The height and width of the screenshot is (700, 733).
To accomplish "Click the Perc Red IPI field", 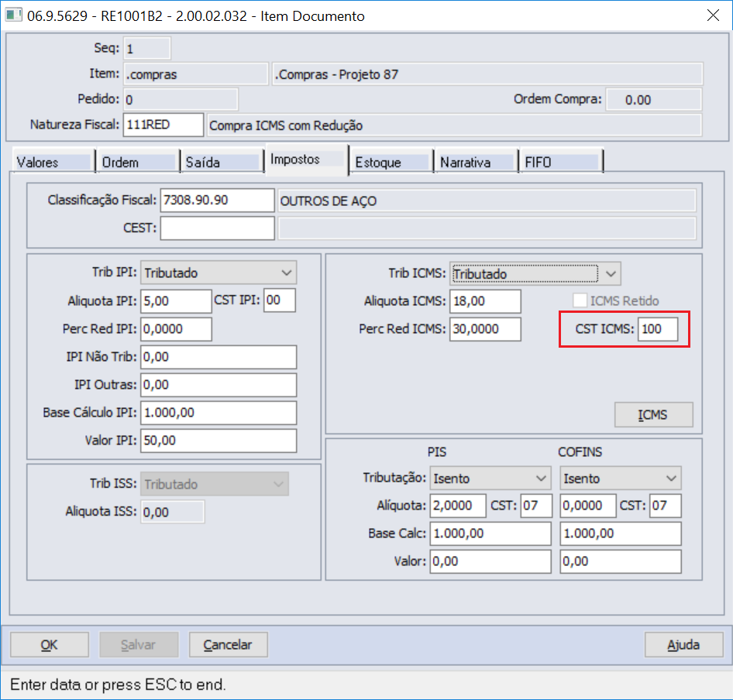I will tap(176, 329).
